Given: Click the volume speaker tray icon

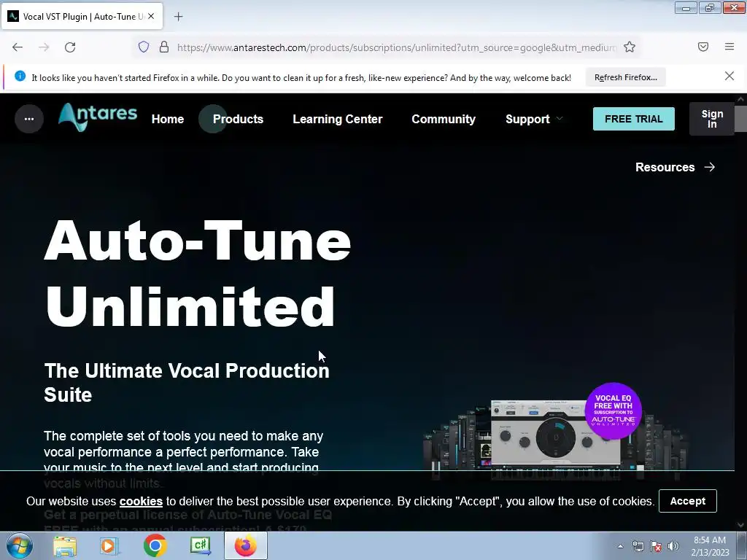Looking at the screenshot, I should tap(673, 546).
